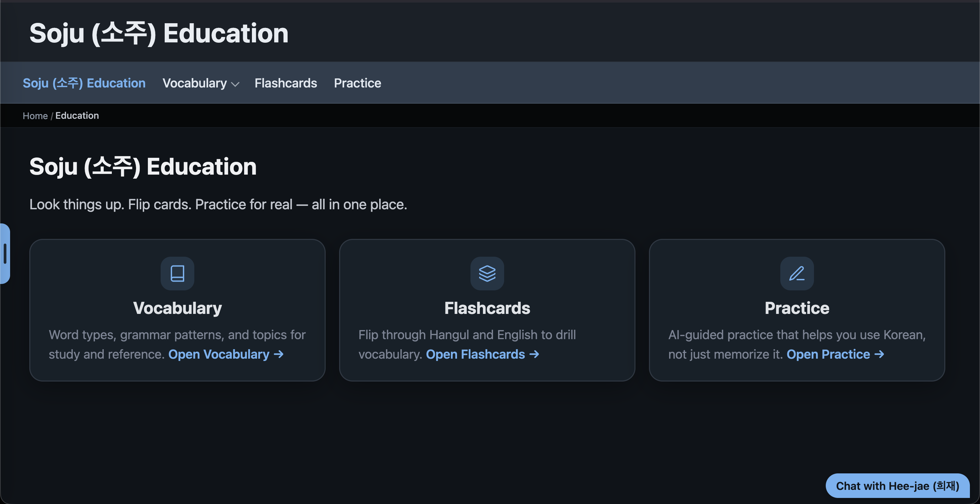Open the Vocabulary menu in navigation bar
Viewport: 980px width, 504px height.
pyautogui.click(x=200, y=83)
